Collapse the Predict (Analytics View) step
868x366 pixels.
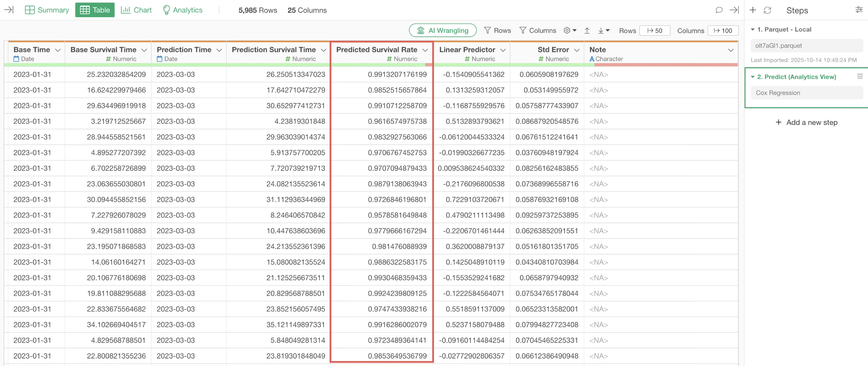coord(752,77)
